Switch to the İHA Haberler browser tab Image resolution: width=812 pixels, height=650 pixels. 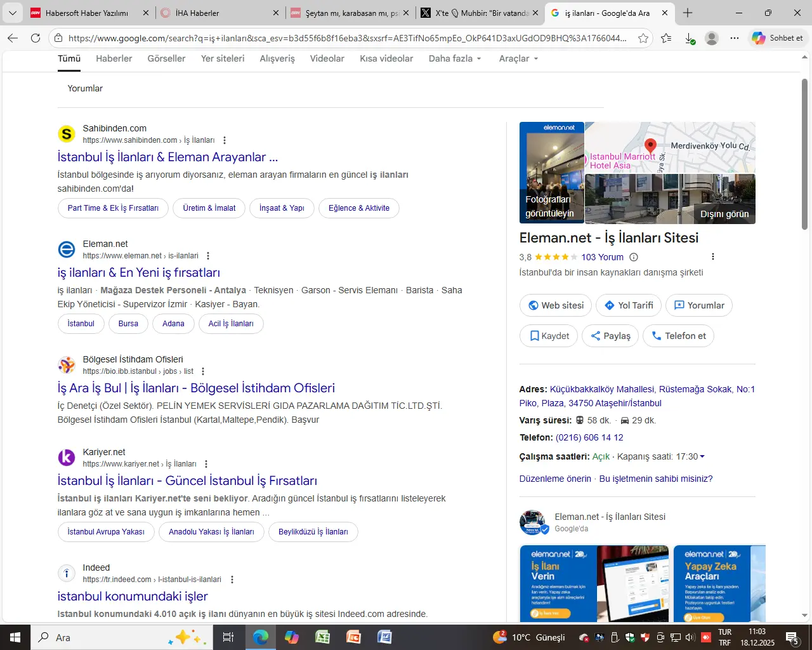[x=219, y=13]
